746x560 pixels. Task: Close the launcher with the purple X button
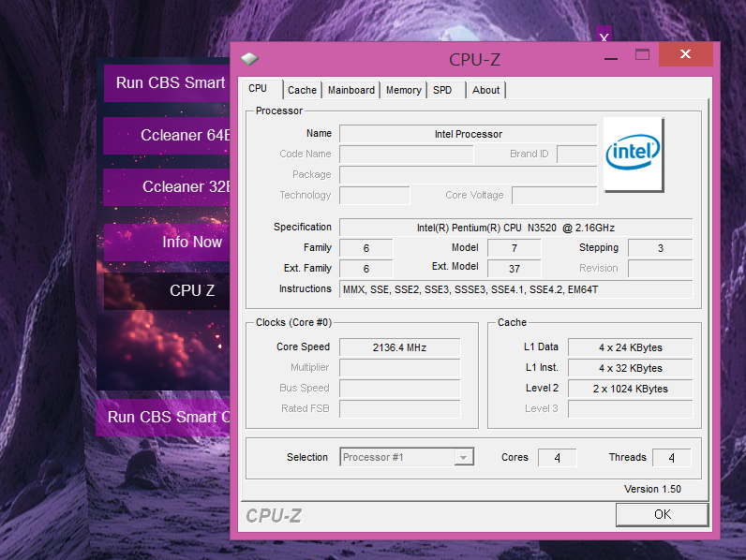coord(604,37)
